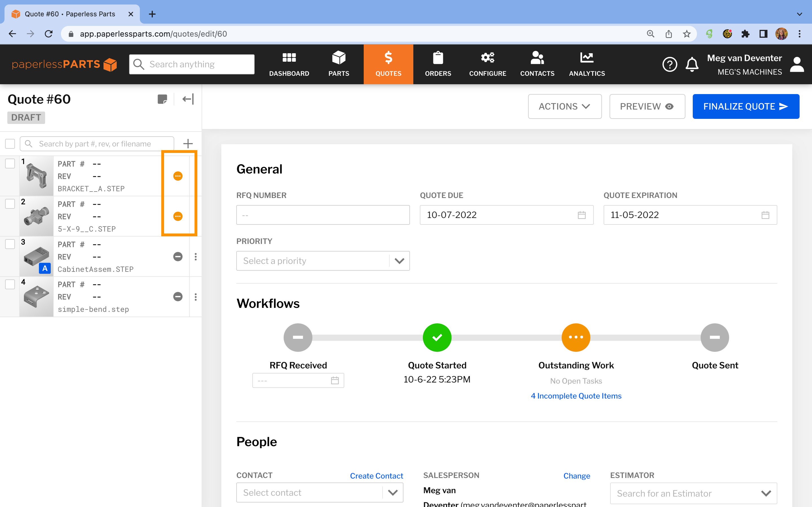Open 4 Incomplete Quote Items link
Screen dimensions: 812x507
point(576,396)
